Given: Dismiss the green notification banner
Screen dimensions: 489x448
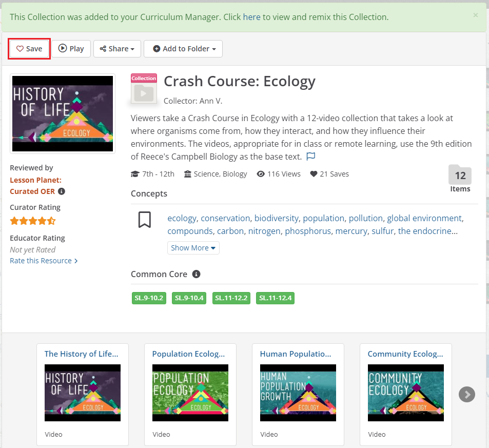Looking at the screenshot, I should point(475,15).
